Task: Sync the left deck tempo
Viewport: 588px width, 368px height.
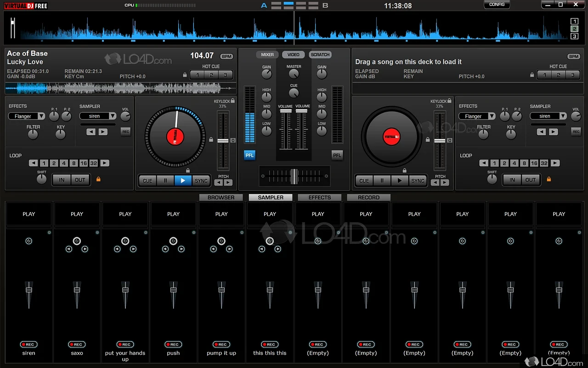Action: tap(201, 181)
